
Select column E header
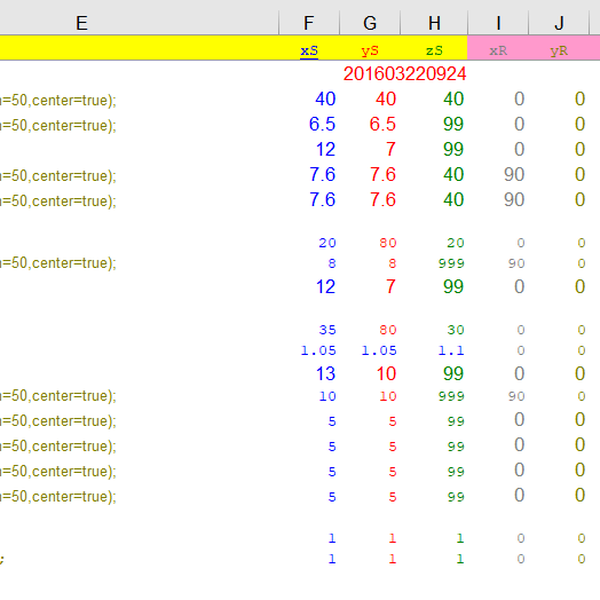click(x=82, y=23)
